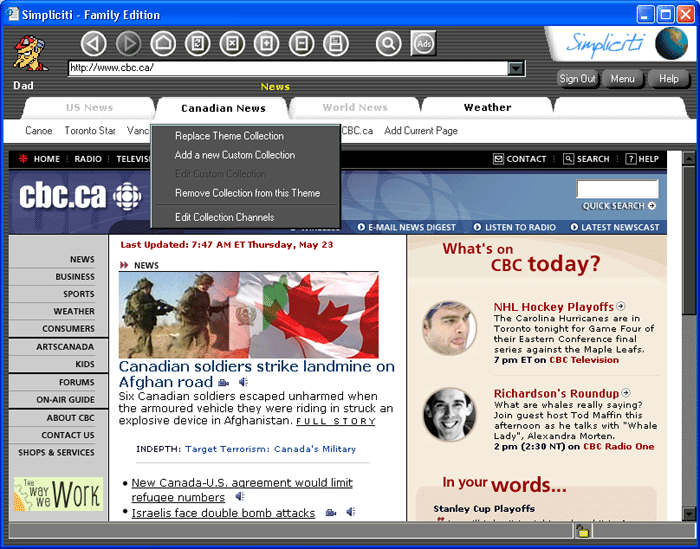Click RADIO in CBC top navigation

point(88,159)
